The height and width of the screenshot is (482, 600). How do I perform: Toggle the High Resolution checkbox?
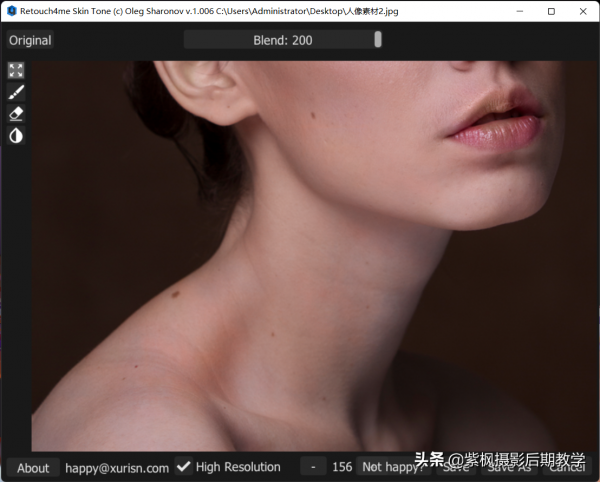tap(184, 467)
